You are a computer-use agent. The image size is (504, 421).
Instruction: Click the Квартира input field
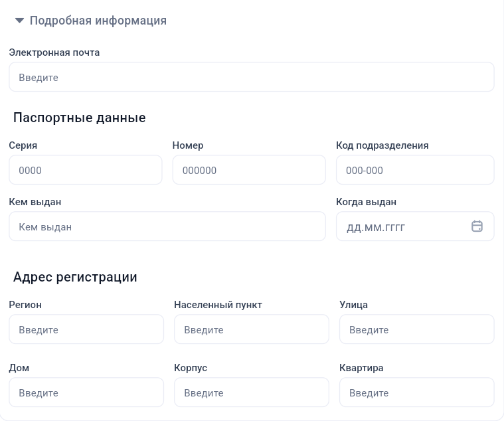coord(416,392)
